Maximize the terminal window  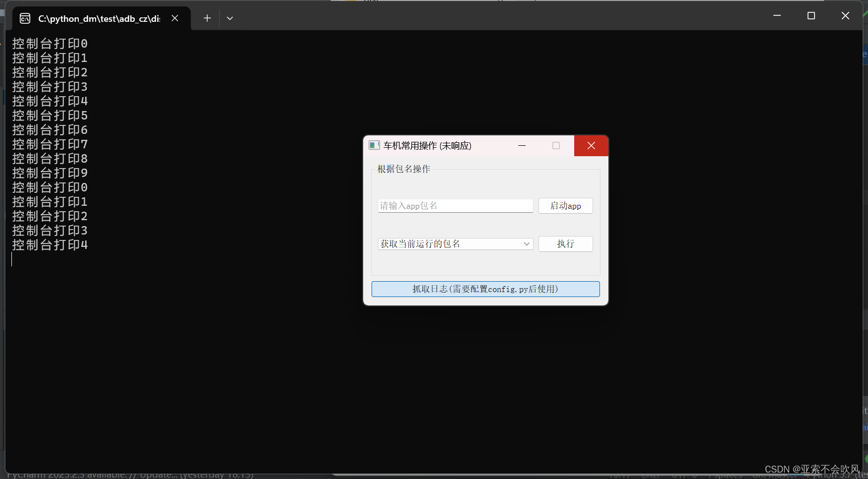[x=811, y=16]
